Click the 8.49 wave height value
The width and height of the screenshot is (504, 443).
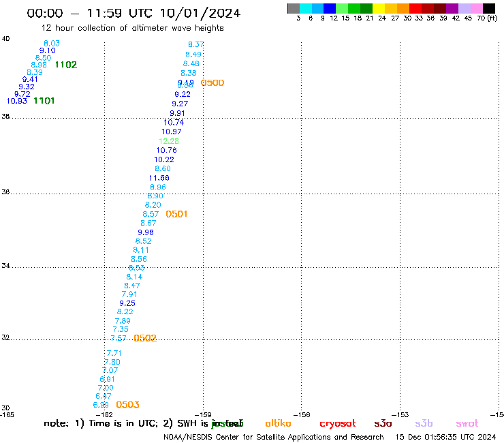click(193, 55)
